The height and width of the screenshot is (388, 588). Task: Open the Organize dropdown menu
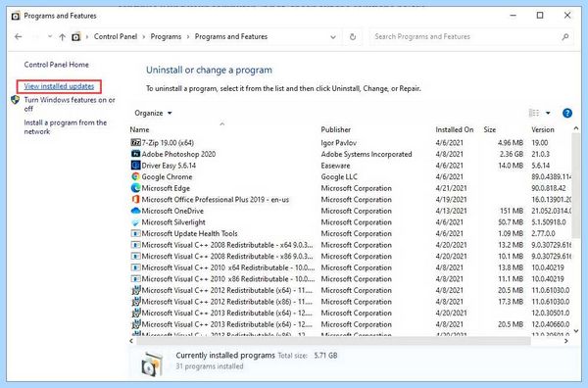point(153,113)
